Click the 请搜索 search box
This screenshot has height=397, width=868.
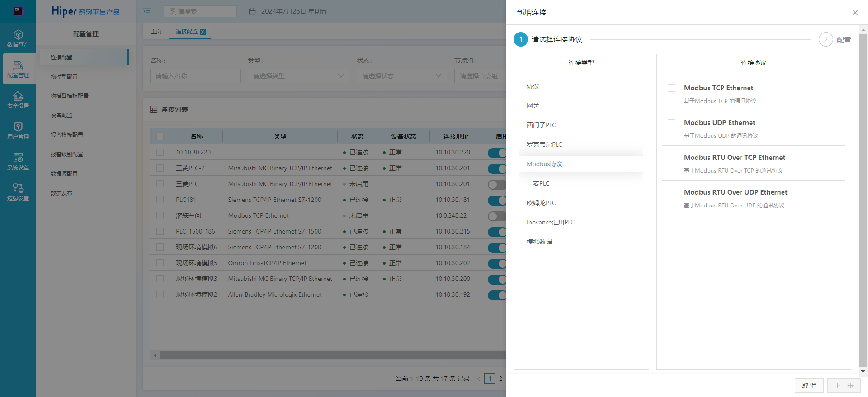coord(200,11)
